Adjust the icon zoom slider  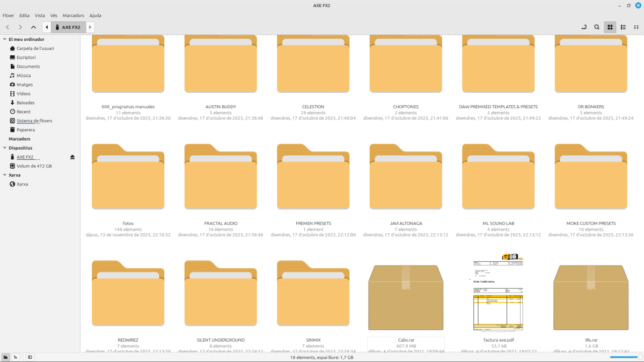click(x=625, y=357)
